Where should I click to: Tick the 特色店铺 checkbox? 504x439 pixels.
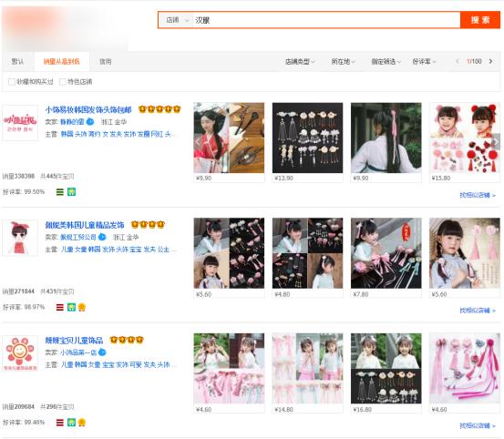click(63, 82)
